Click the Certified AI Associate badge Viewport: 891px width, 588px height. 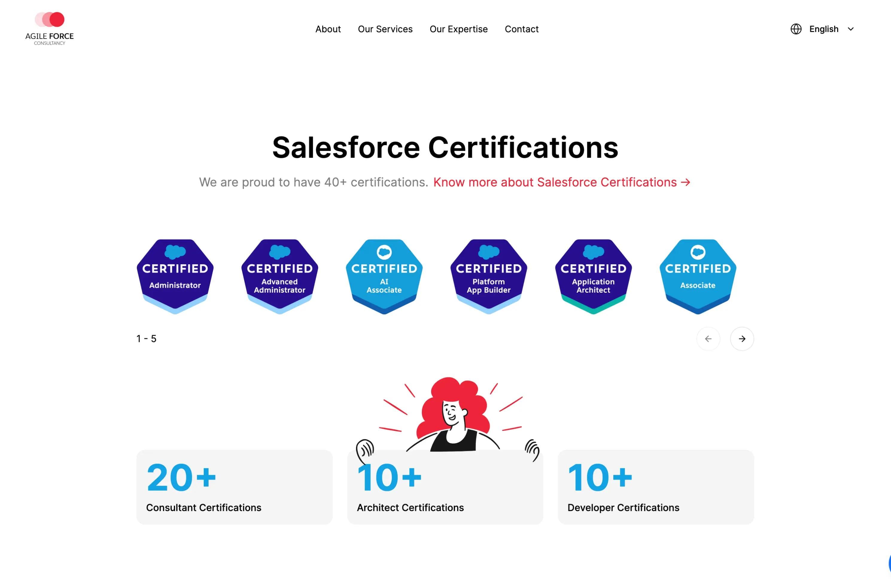point(384,276)
